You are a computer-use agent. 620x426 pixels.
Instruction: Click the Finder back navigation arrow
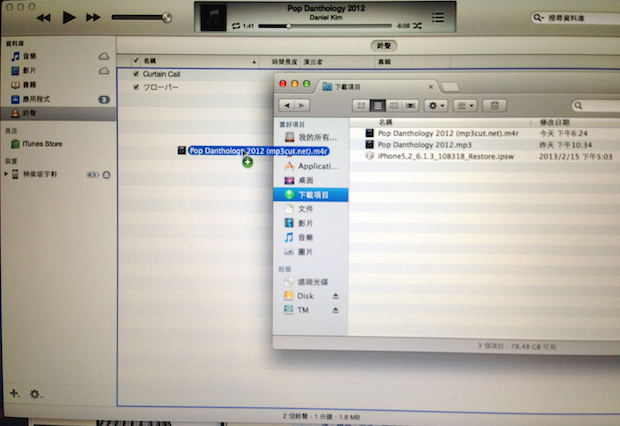tap(287, 106)
